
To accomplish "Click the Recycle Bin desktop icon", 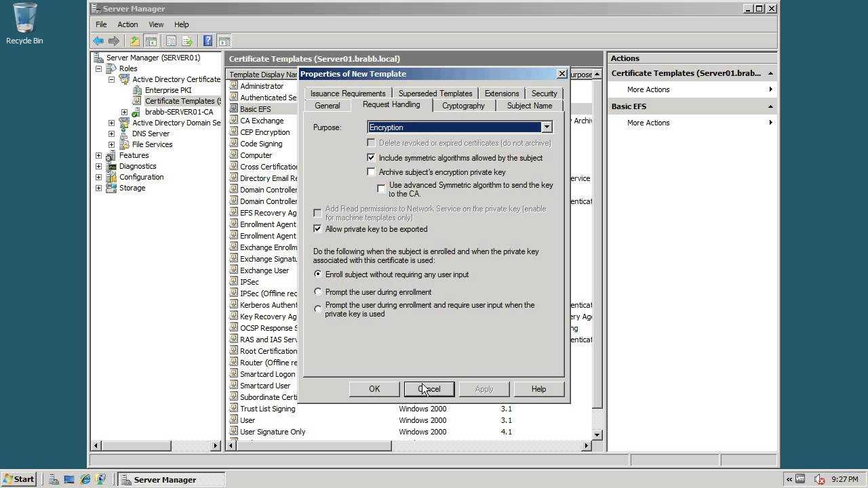I will [24, 24].
